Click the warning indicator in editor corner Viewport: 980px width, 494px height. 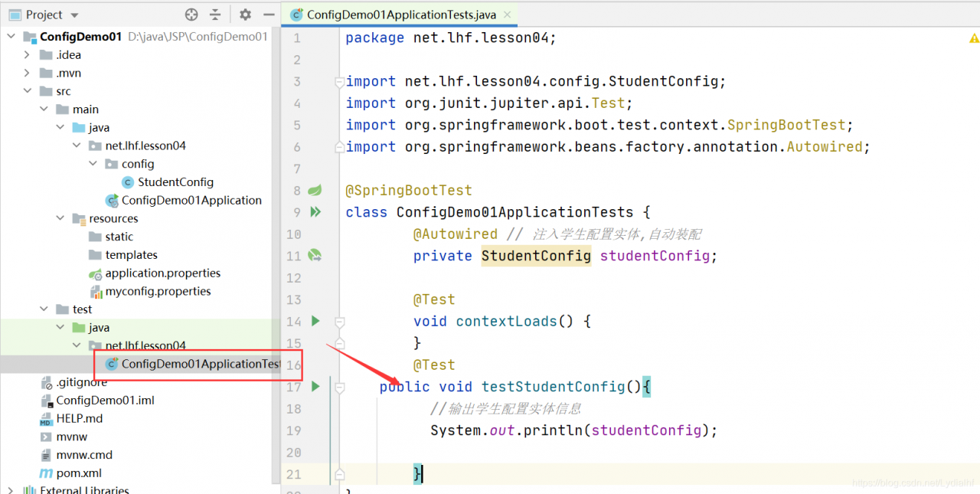coord(974,38)
